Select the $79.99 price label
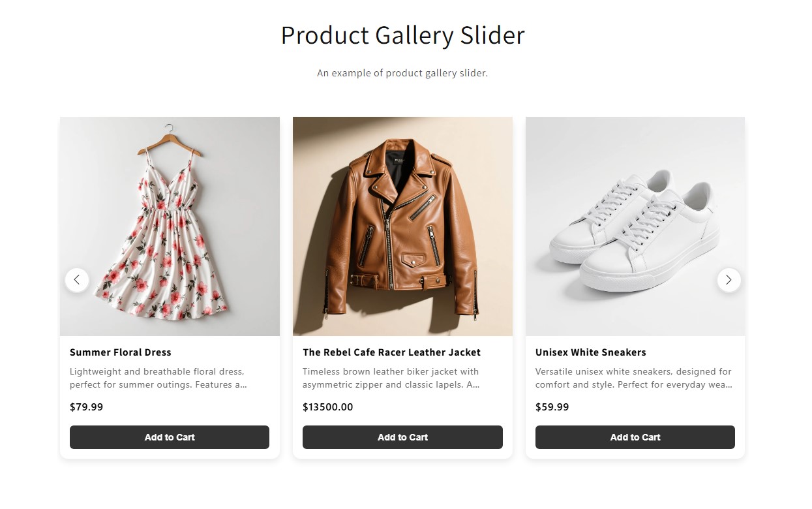 tap(87, 407)
